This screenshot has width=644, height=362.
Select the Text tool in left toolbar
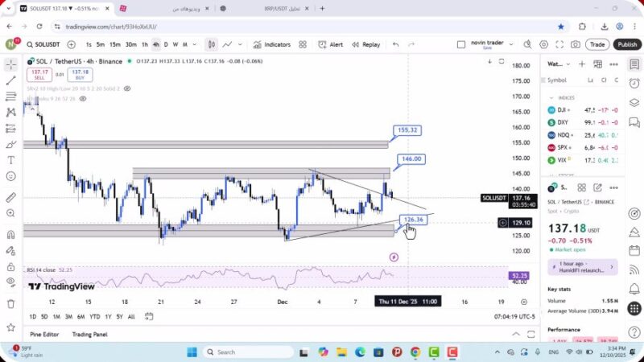tap(11, 159)
